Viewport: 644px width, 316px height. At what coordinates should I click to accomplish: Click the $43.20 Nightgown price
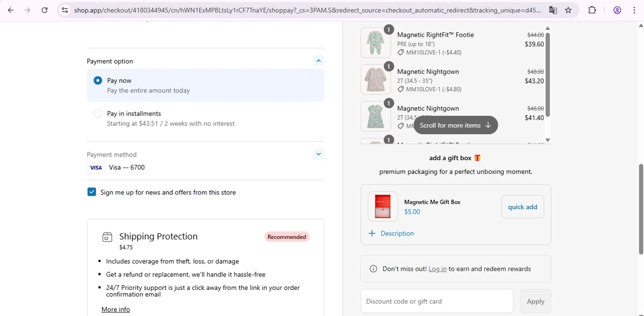pyautogui.click(x=534, y=81)
